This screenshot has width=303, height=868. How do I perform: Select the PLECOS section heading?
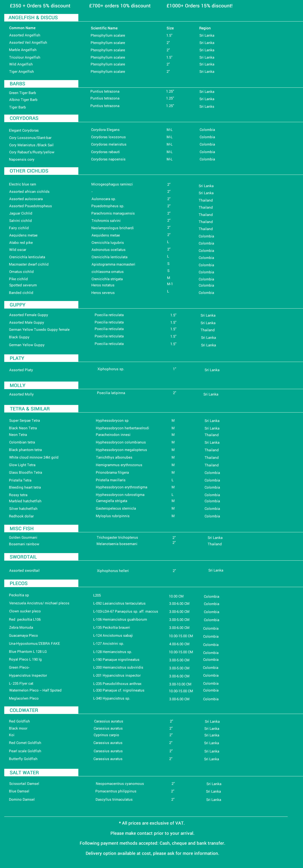pos(18,583)
